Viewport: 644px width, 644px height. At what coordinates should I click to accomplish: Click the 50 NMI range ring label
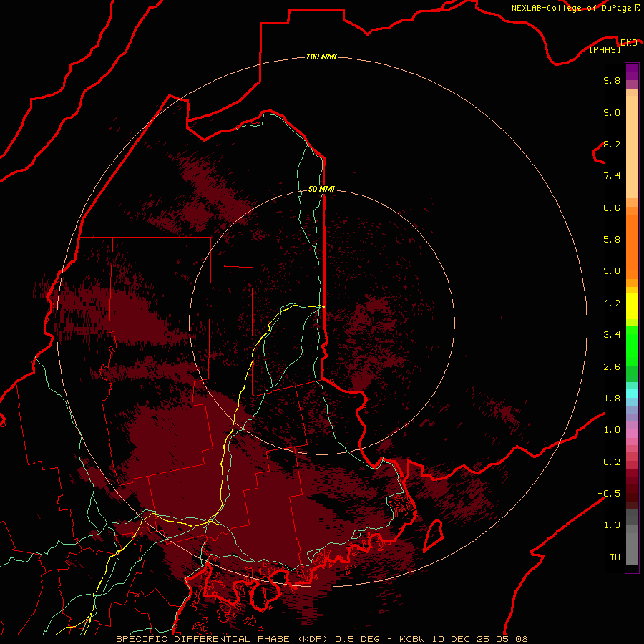click(321, 189)
